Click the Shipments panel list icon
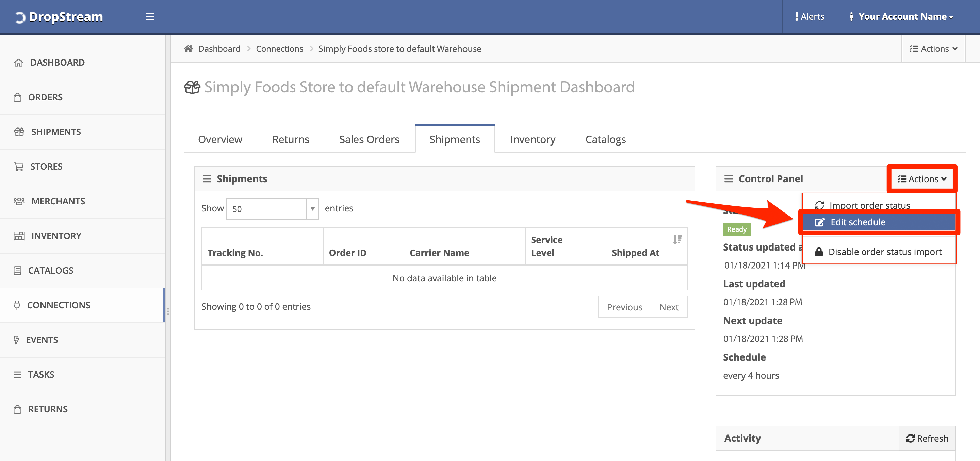 click(207, 178)
